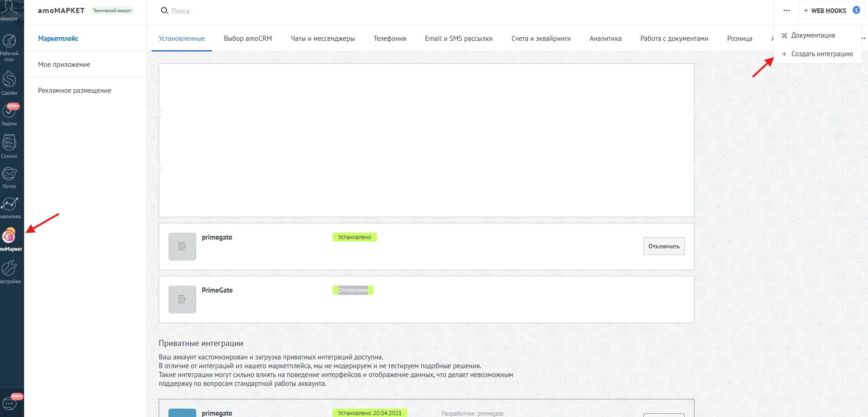
Task: Go to Сделки deals icon
Action: coord(9,79)
